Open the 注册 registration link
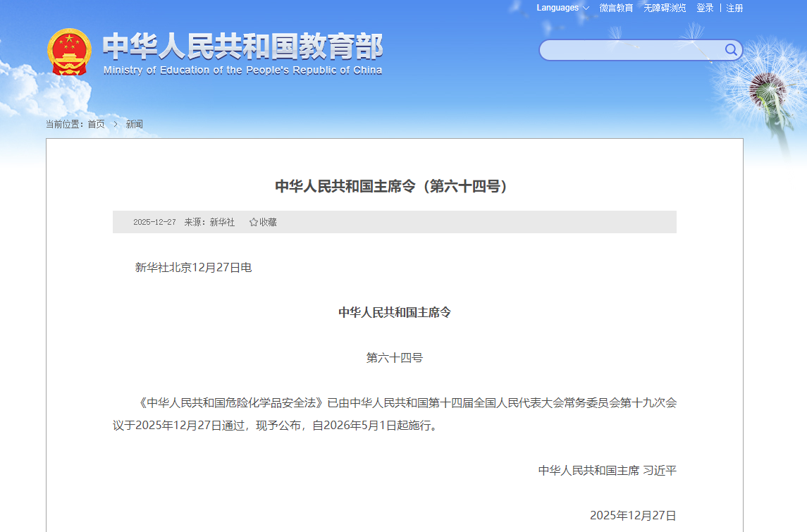Viewport: 807px width, 532px height. 734,8
